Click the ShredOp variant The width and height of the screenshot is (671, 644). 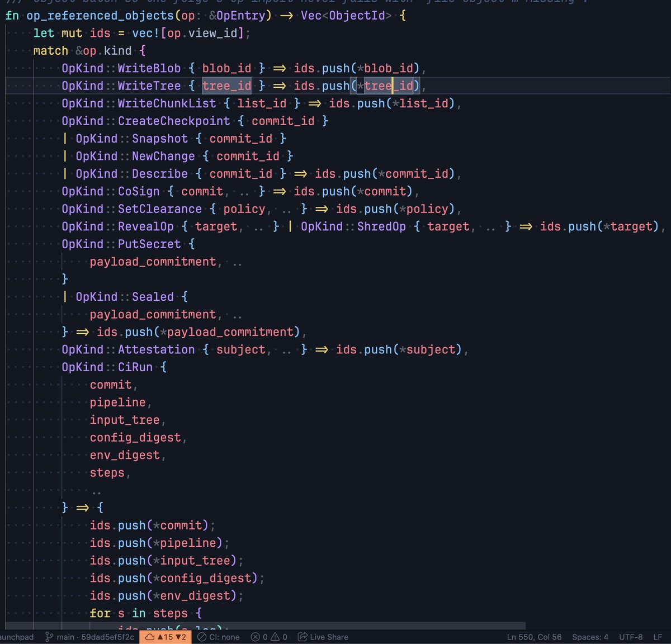pos(381,227)
